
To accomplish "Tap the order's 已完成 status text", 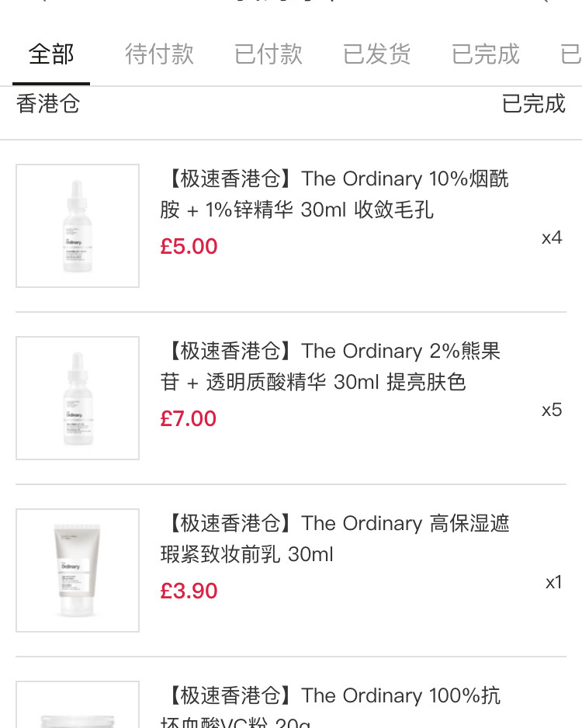I will tap(534, 103).
